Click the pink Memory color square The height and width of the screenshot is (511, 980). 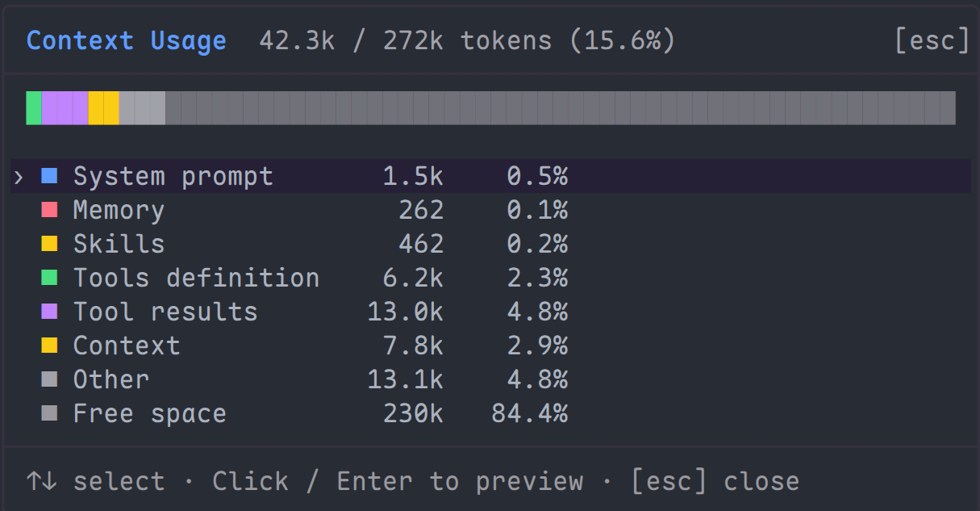(x=49, y=210)
